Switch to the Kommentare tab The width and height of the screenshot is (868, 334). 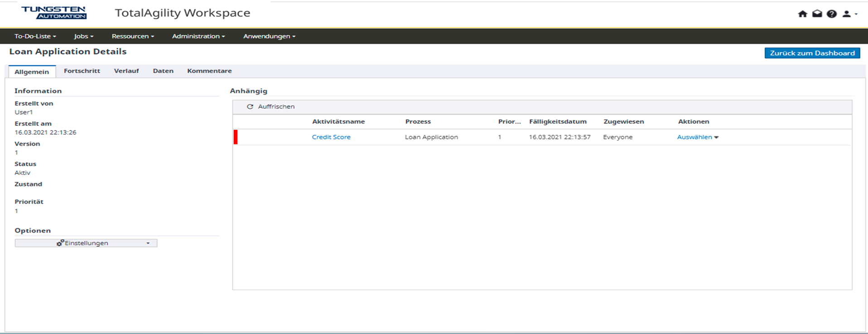209,71
